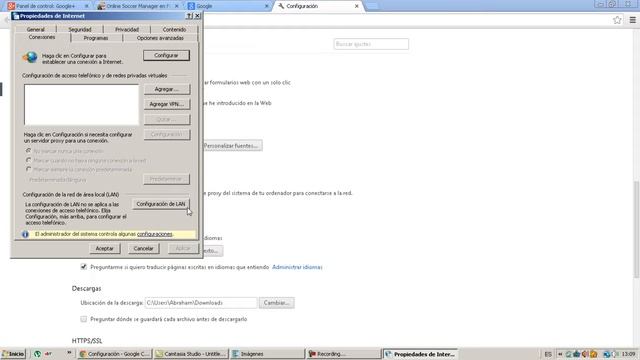Open the Imágenes taskbar item

[x=267, y=354]
